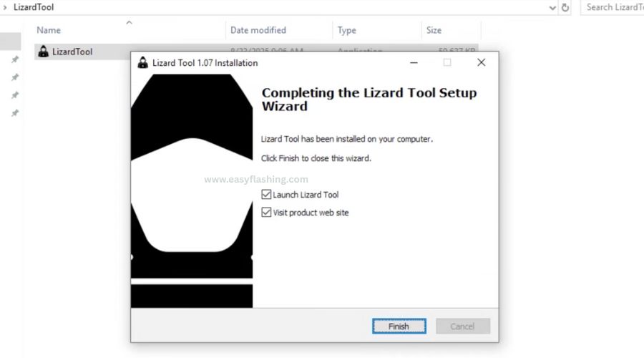Sort by Size column header
The width and height of the screenshot is (644, 358).
click(x=434, y=30)
